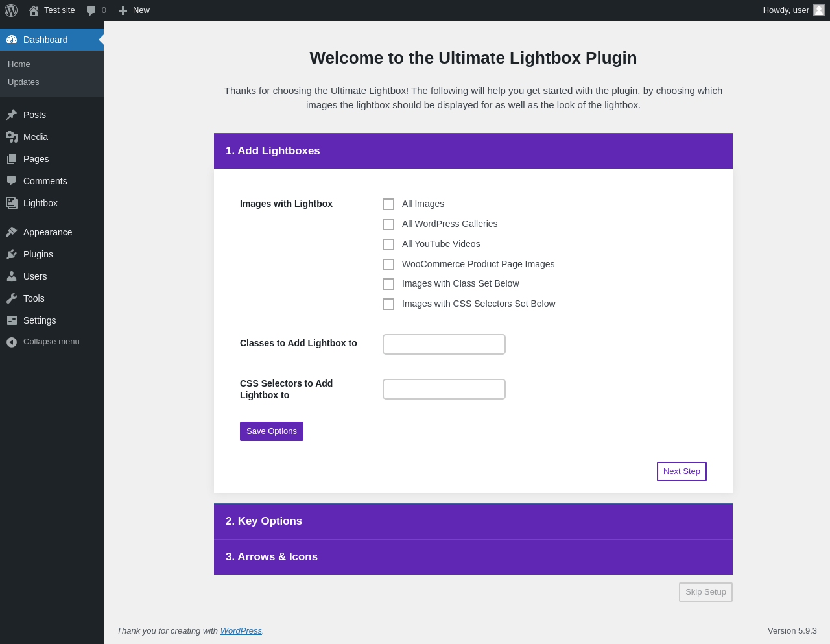
Task: Check All YouTube Videos option
Action: (x=388, y=244)
